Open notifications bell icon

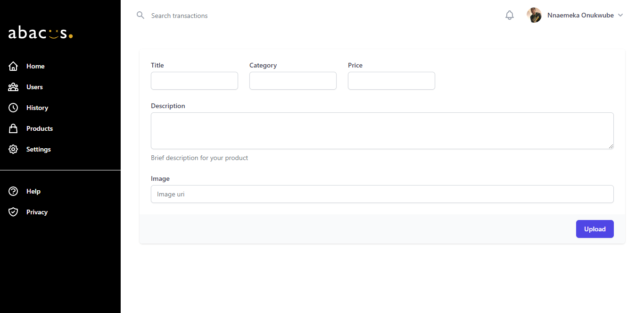click(x=510, y=16)
